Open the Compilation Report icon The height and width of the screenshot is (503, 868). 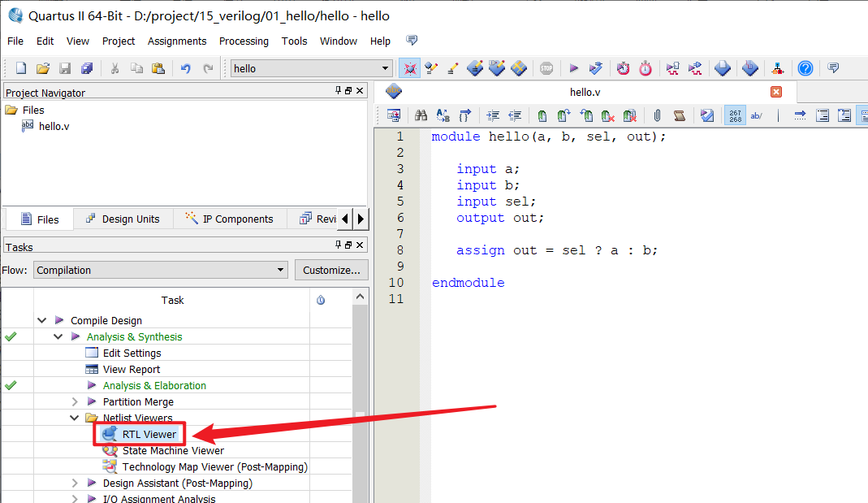tap(723, 68)
